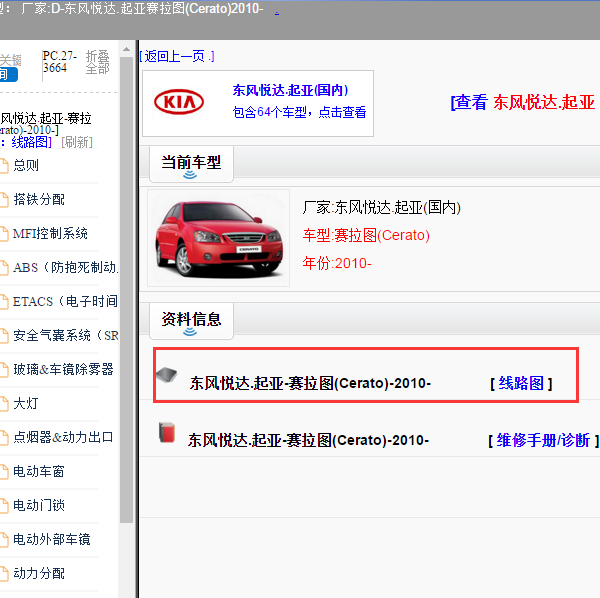Image resolution: width=600 pixels, height=598 pixels.
Task: Click small underlined link after header title
Action: point(277,12)
